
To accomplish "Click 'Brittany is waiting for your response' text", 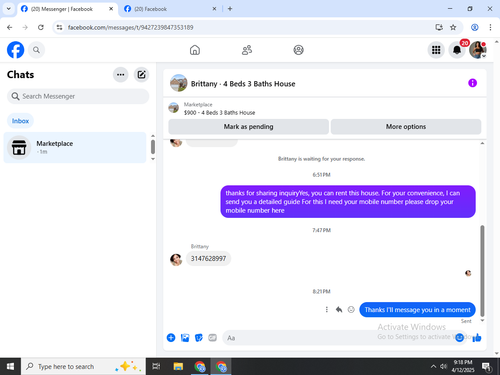I will click(x=321, y=159).
